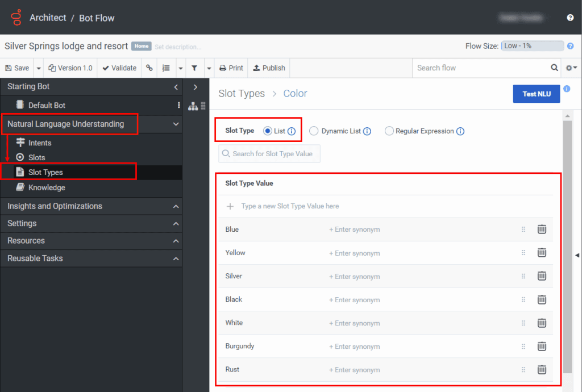Screen dimensions: 582x392
Task: Click the flow hierarchy view icon
Action: 193,106
